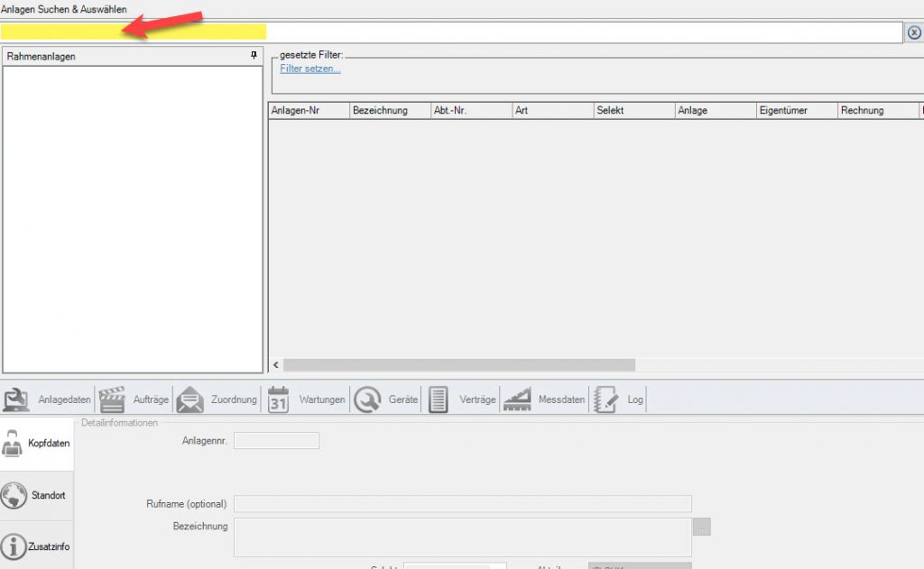Open the Anlagedaten tab icon
The width and height of the screenshot is (924, 569).
click(x=16, y=399)
